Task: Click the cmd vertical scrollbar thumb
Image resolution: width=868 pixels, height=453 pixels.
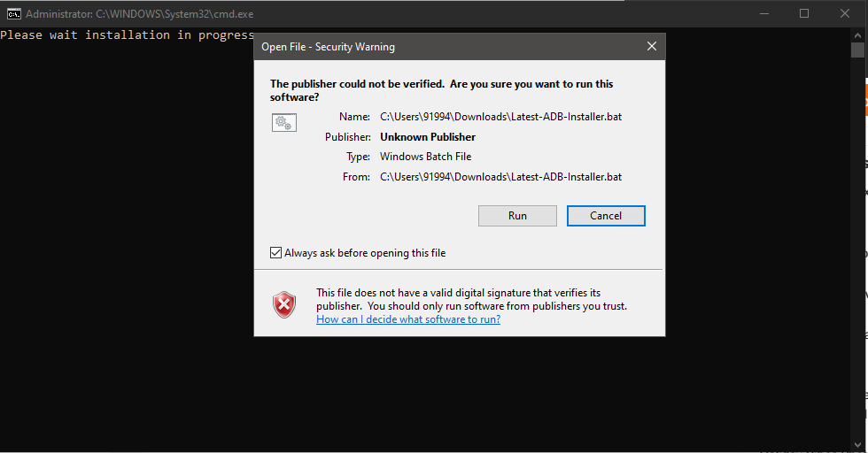Action: coord(857,50)
